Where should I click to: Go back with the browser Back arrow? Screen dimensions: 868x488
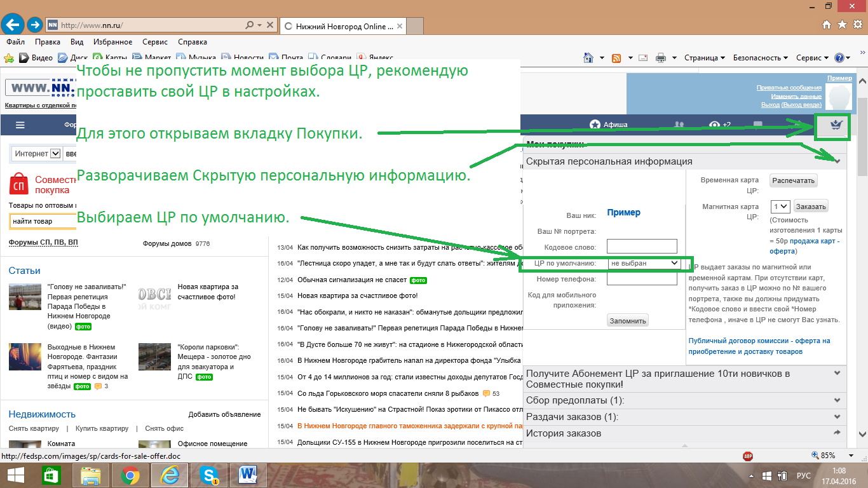[x=13, y=25]
